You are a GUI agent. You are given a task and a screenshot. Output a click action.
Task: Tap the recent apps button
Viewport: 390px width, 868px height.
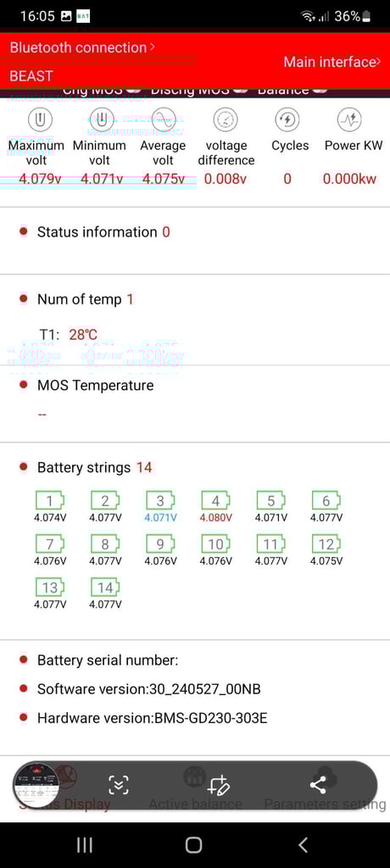(x=84, y=845)
